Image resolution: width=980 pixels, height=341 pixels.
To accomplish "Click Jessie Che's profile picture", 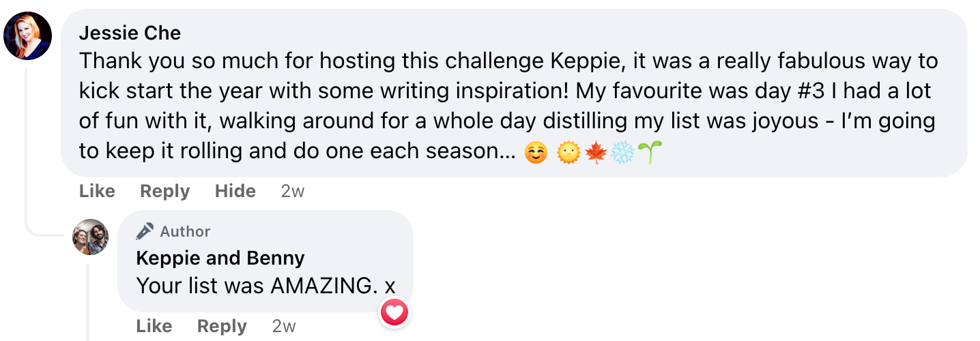I will [28, 36].
